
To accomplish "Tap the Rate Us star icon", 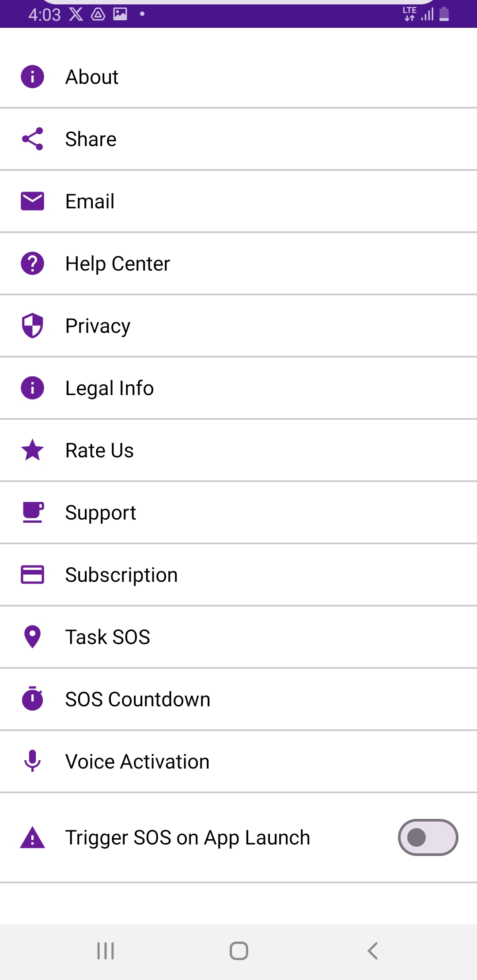I will click(32, 450).
